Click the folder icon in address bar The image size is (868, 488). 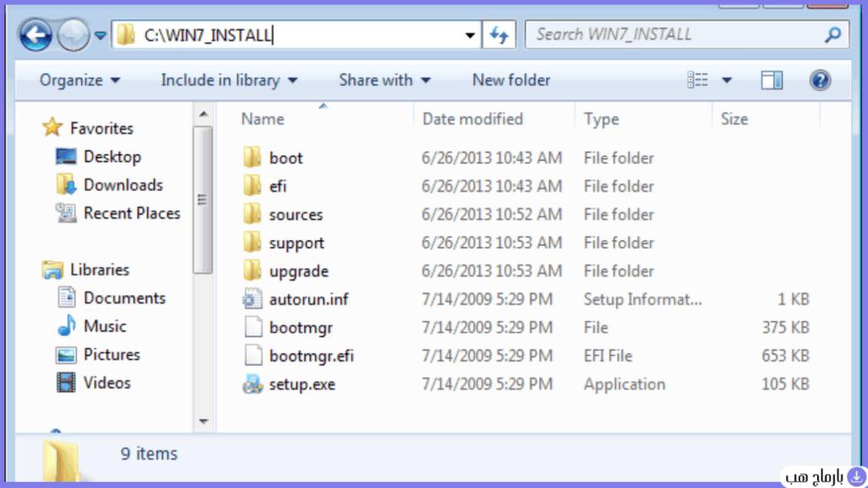pos(126,35)
